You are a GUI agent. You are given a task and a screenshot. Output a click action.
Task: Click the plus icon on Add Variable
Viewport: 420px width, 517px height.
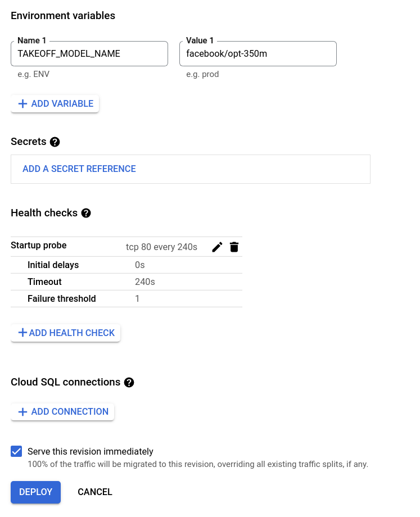(x=22, y=104)
